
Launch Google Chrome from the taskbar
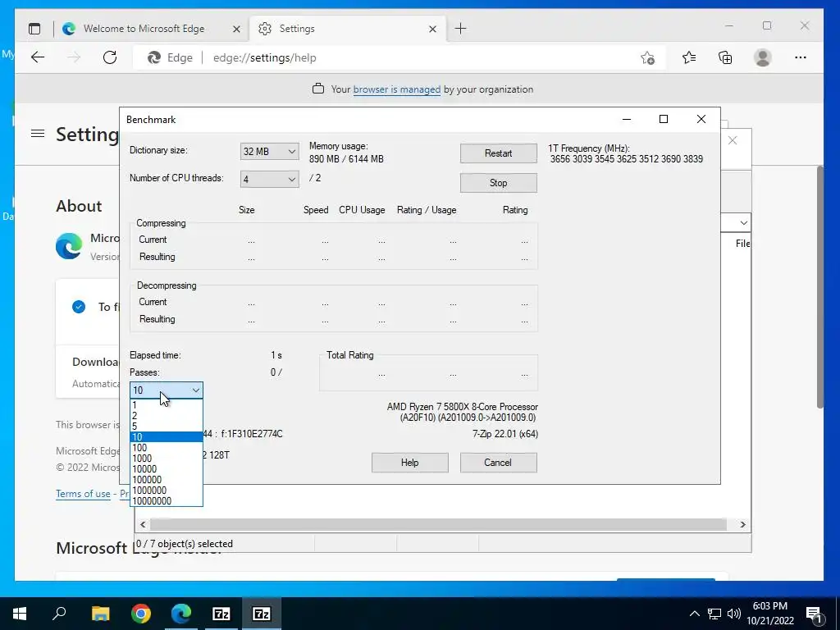141,614
